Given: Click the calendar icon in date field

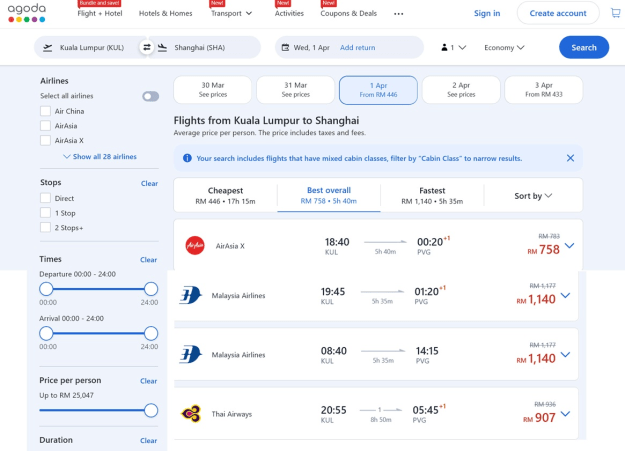Looking at the screenshot, I should pos(284,47).
